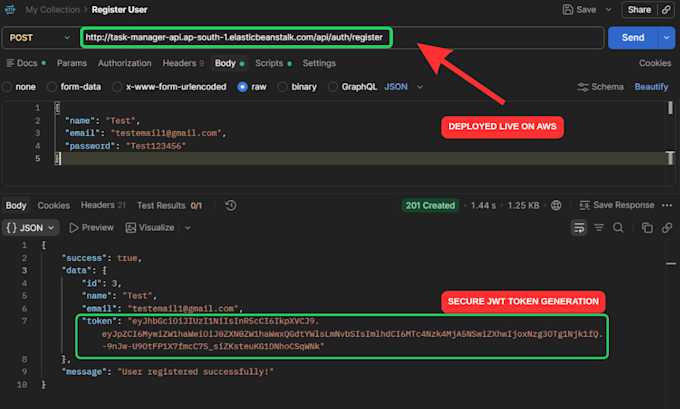Open the response Cookies tab

53,206
